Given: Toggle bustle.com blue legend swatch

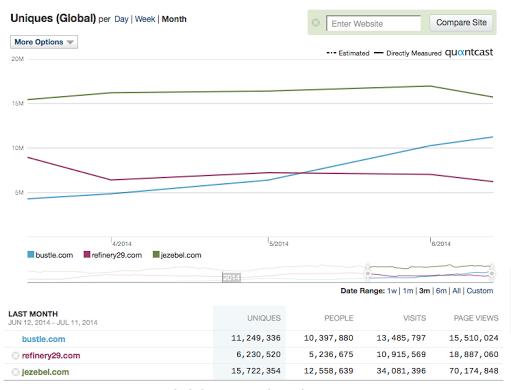Looking at the screenshot, I should click(31, 255).
